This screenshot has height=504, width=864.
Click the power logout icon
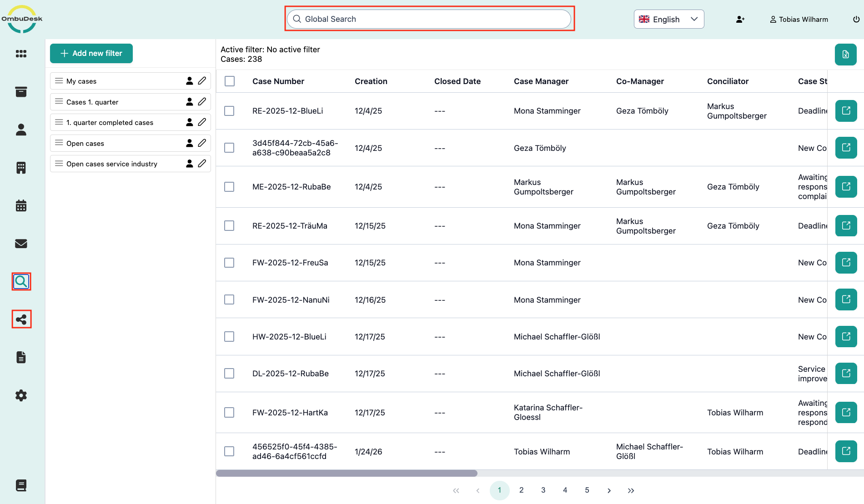(856, 19)
